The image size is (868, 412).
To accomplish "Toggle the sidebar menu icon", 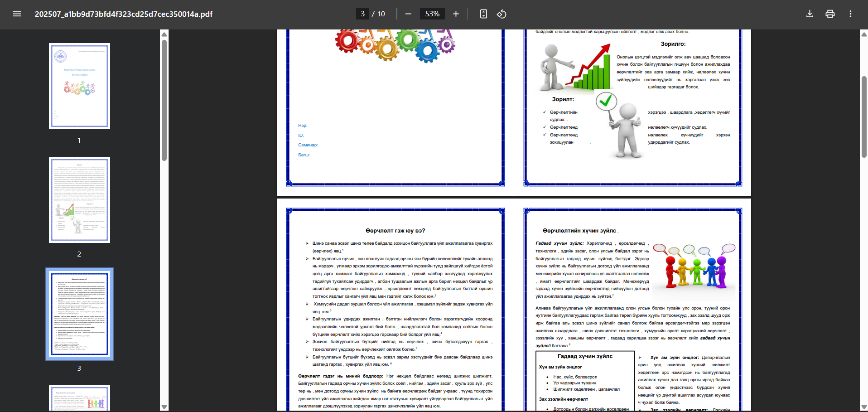I will click(x=17, y=14).
